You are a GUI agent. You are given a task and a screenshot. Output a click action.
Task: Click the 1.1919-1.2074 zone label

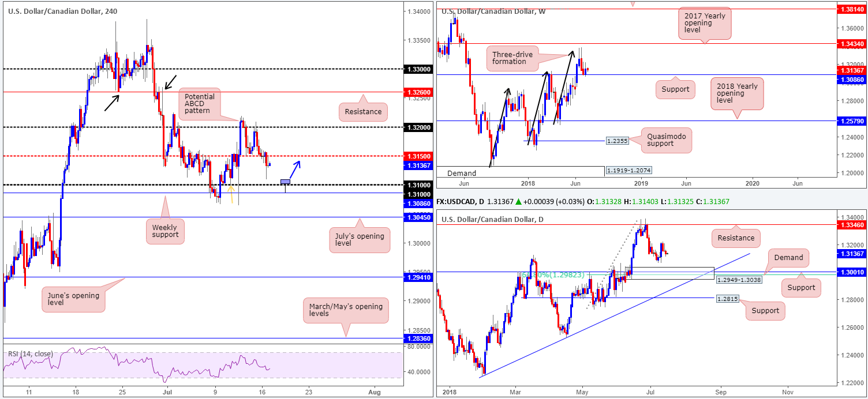click(628, 171)
